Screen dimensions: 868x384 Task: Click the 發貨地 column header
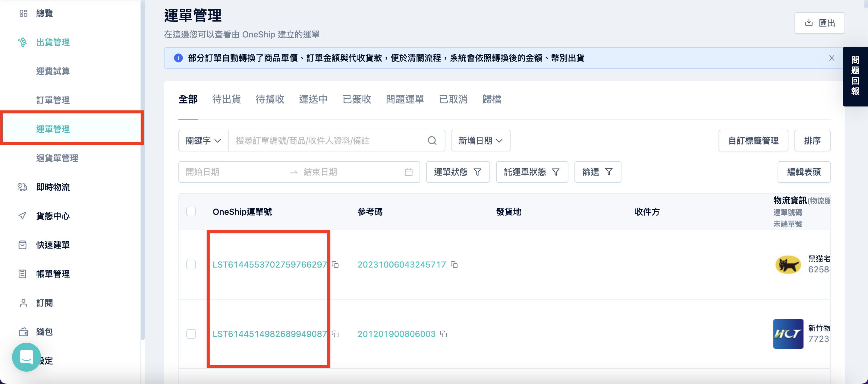coord(508,212)
